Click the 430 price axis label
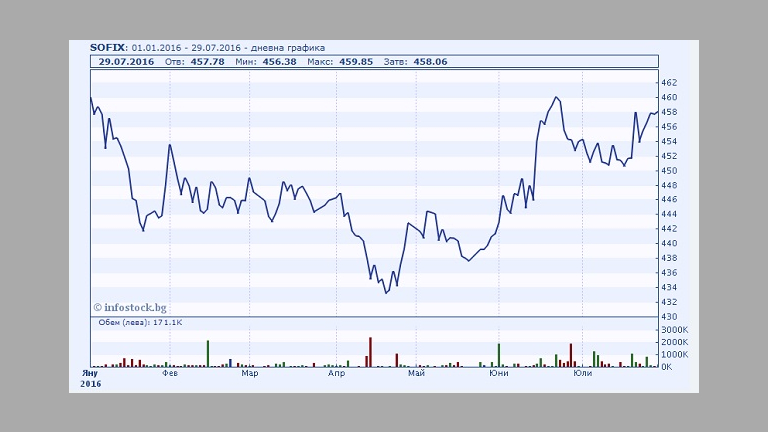Image resolution: width=768 pixels, height=432 pixels. tap(669, 317)
